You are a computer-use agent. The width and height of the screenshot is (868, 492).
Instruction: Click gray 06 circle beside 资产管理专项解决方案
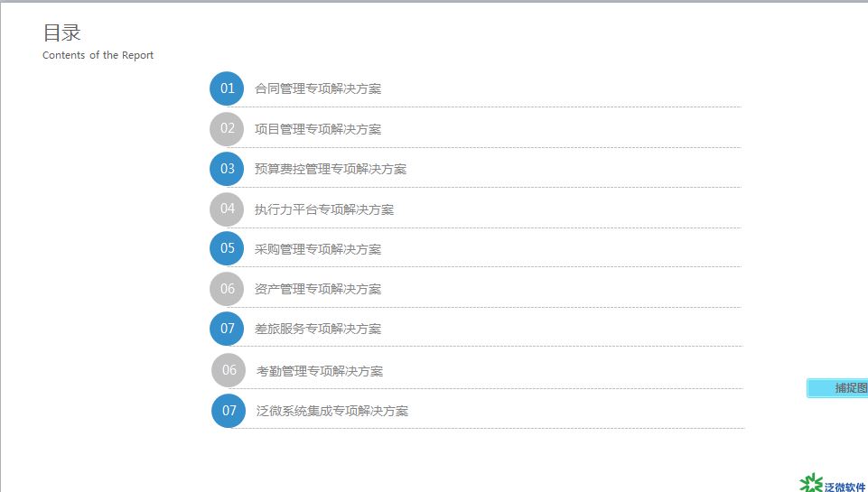(x=227, y=289)
